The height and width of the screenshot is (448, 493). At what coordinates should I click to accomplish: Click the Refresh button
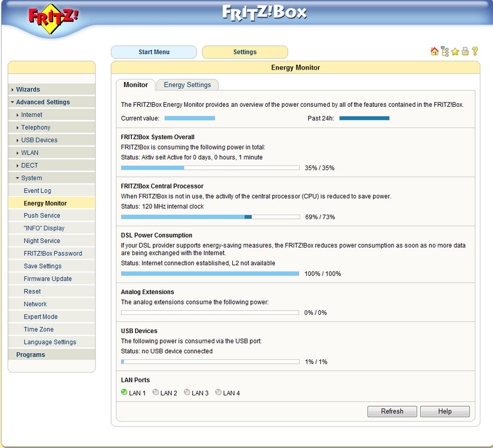click(392, 411)
